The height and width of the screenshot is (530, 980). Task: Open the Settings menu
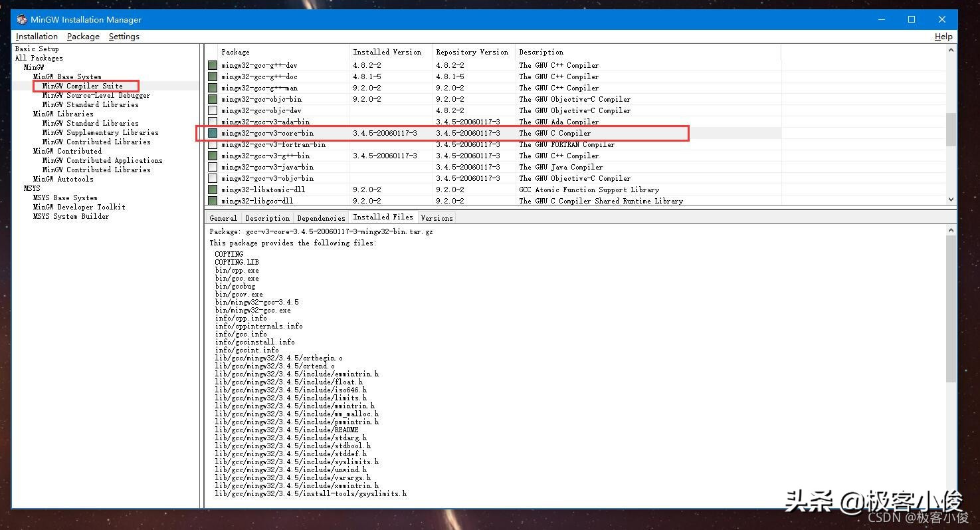tap(124, 37)
